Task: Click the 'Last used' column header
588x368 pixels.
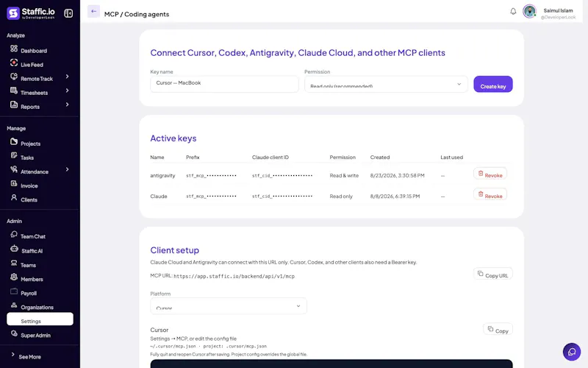Action: tap(451, 158)
